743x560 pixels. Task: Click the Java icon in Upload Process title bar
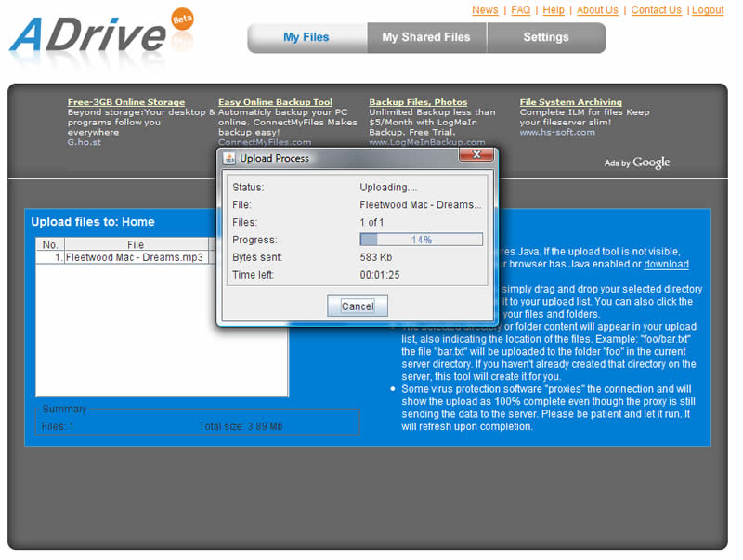click(230, 158)
